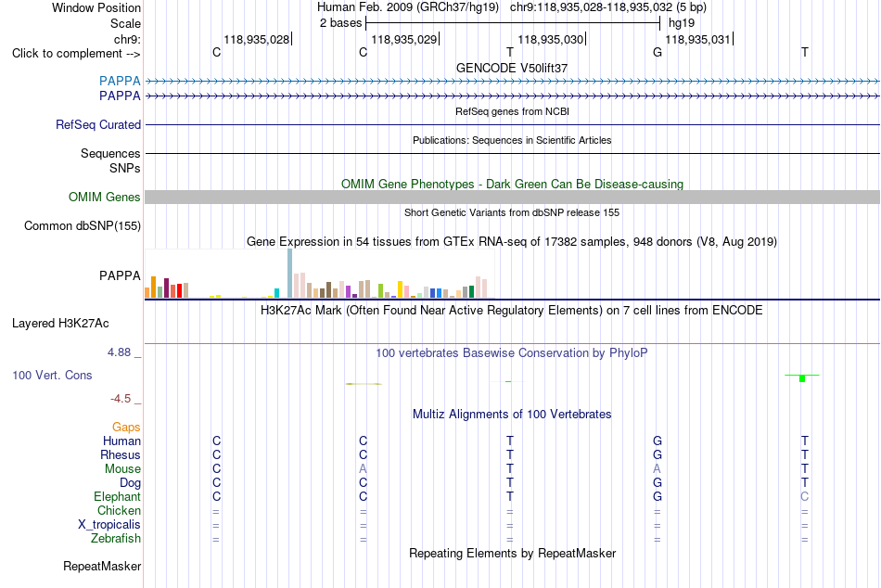
Task: Click 'Multiz Alignments of 100 Vertebrates' title
Action: click(x=512, y=415)
